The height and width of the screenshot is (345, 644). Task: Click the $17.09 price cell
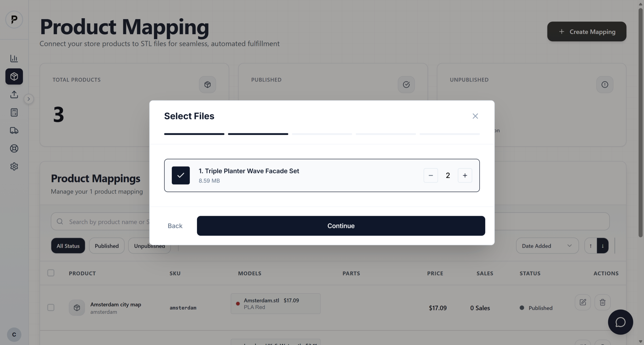point(438,308)
